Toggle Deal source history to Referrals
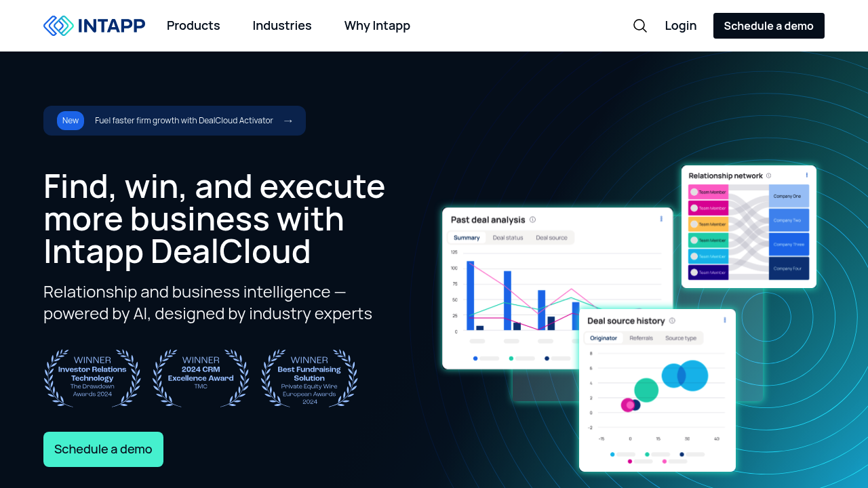Image resolution: width=868 pixels, height=488 pixels. 641,338
